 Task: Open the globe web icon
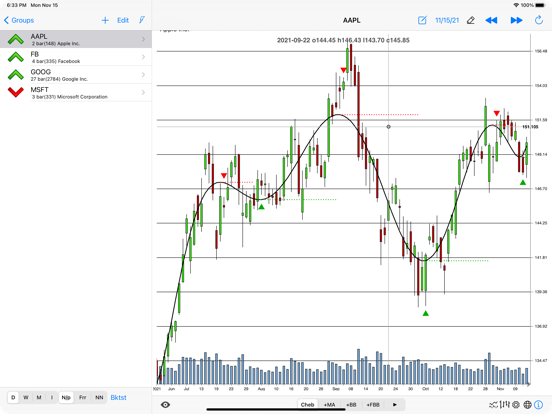click(527, 405)
